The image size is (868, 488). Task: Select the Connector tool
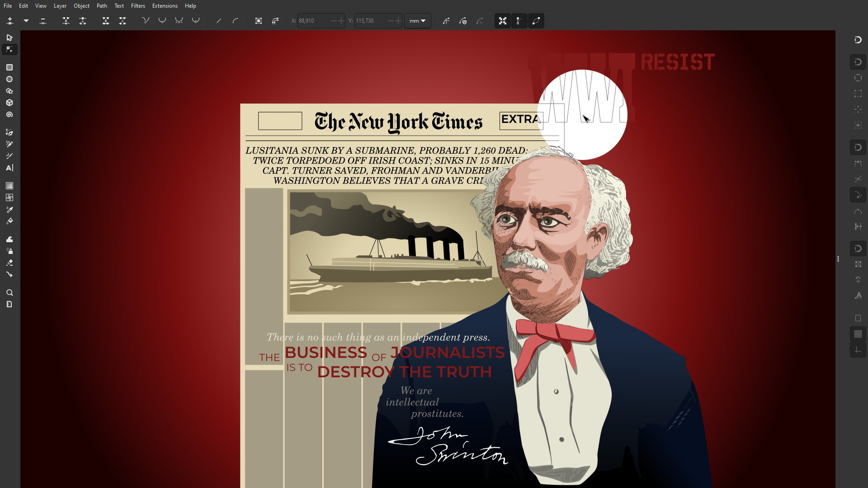click(x=9, y=274)
